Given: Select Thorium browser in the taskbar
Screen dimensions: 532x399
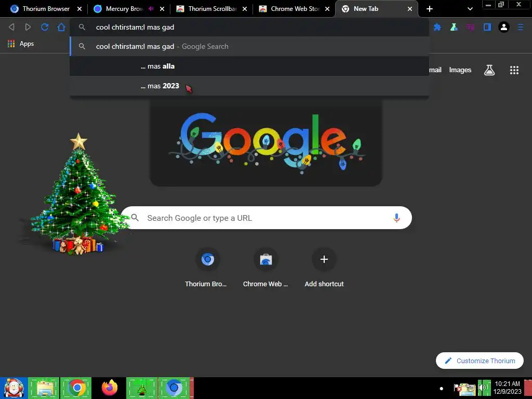Looking at the screenshot, I should click(x=175, y=388).
